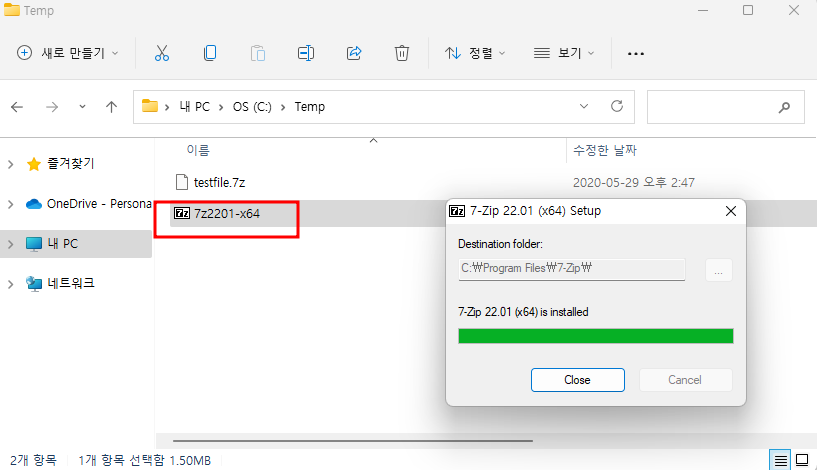Expand the 즐겨찾기 tree node
817x470 pixels.
click(x=10, y=164)
